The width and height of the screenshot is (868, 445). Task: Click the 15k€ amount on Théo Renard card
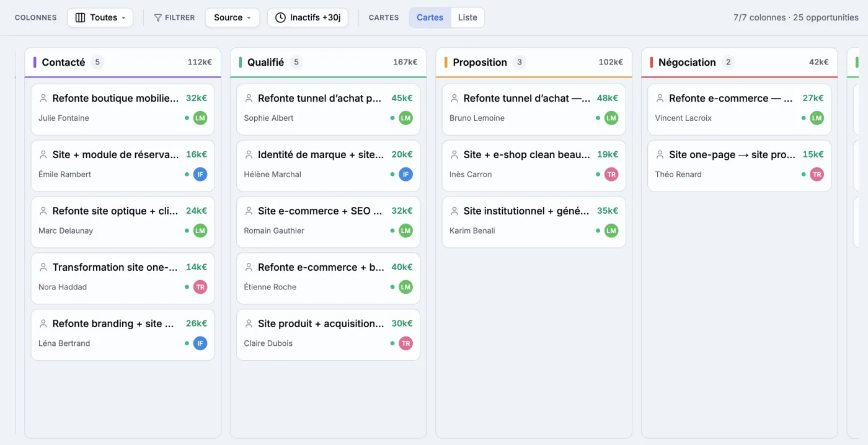click(x=813, y=154)
